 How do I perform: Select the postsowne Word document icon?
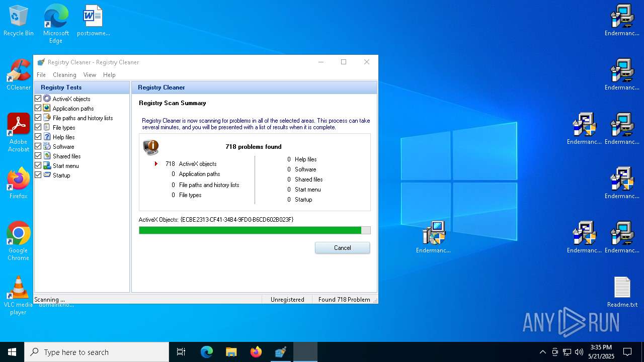(94, 21)
